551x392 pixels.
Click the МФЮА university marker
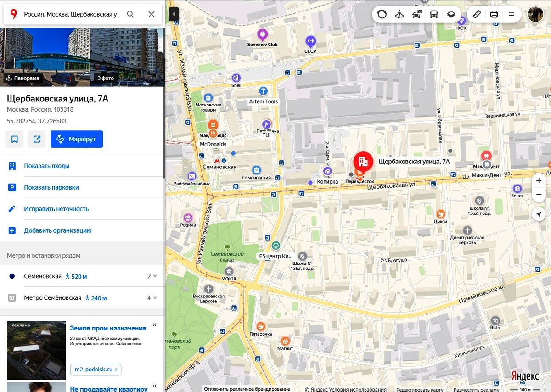(229, 271)
